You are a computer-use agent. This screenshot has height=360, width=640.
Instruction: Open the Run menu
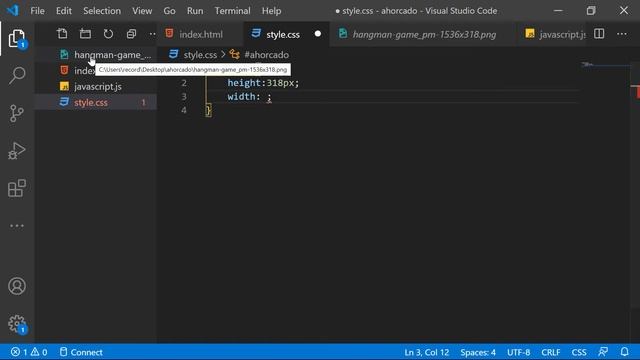195,11
